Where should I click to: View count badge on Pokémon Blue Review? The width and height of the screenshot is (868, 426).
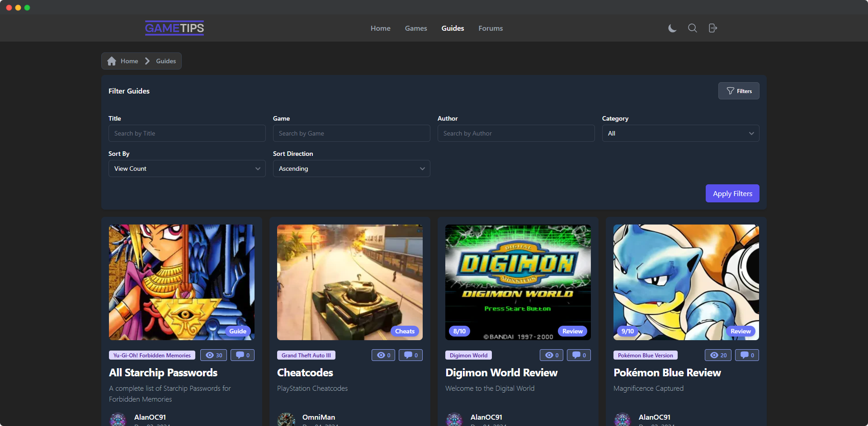pos(718,355)
